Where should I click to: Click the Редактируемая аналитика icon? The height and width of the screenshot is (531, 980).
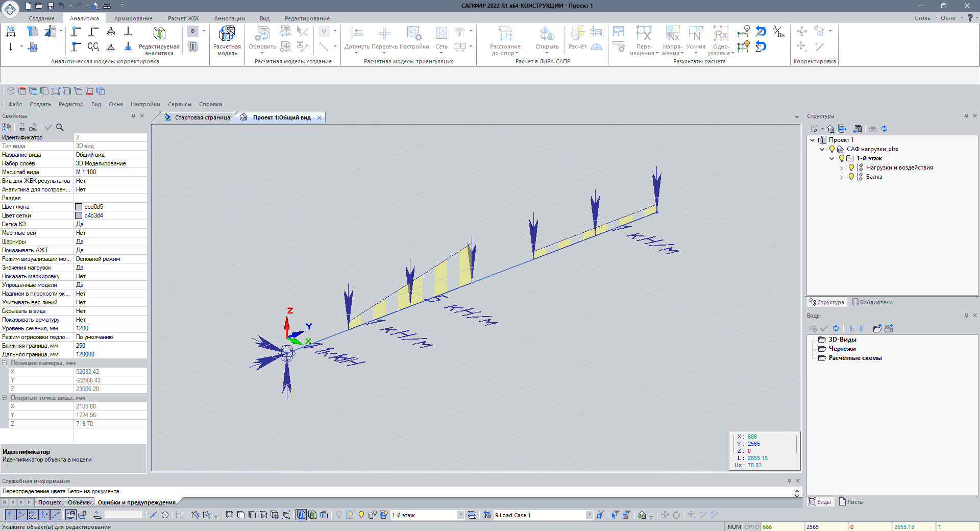pos(159,34)
